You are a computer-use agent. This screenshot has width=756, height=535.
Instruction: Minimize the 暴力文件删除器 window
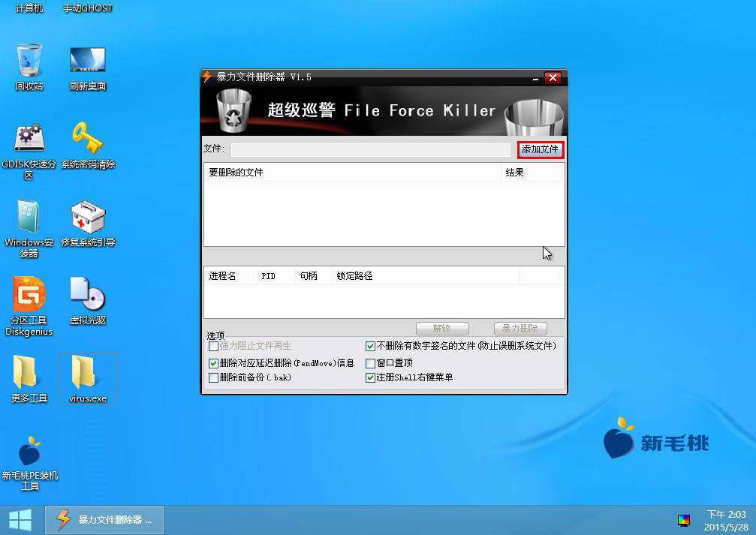click(x=536, y=77)
